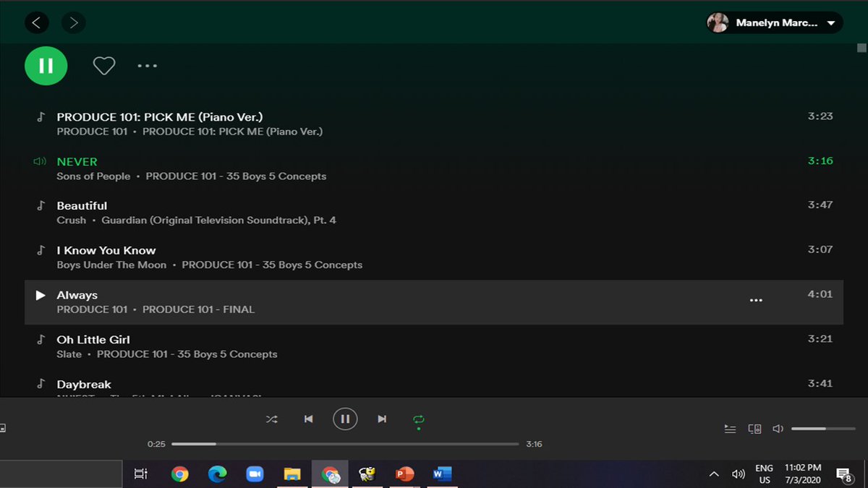Viewport: 868px width, 488px height.
Task: Play the song Always using its play arrow
Action: coord(41,295)
